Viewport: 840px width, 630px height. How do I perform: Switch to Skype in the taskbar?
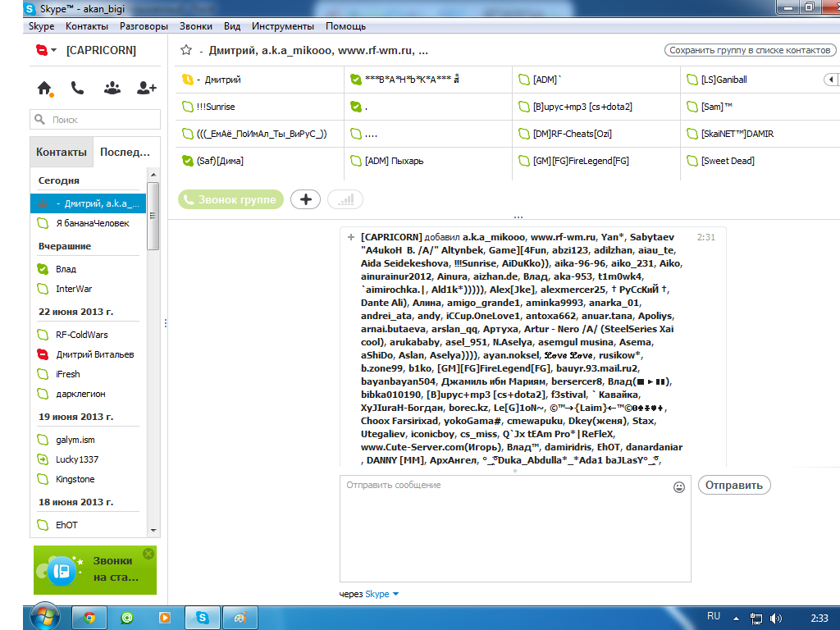coord(203,618)
